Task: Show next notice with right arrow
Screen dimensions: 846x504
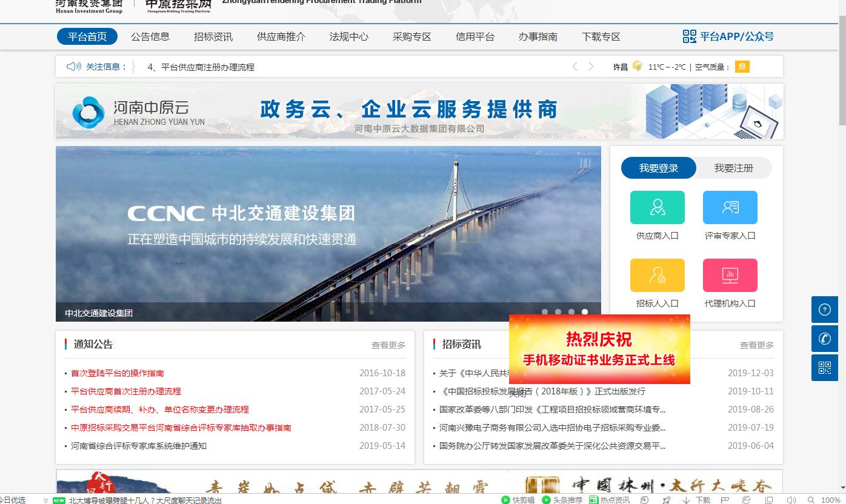Action: click(591, 67)
